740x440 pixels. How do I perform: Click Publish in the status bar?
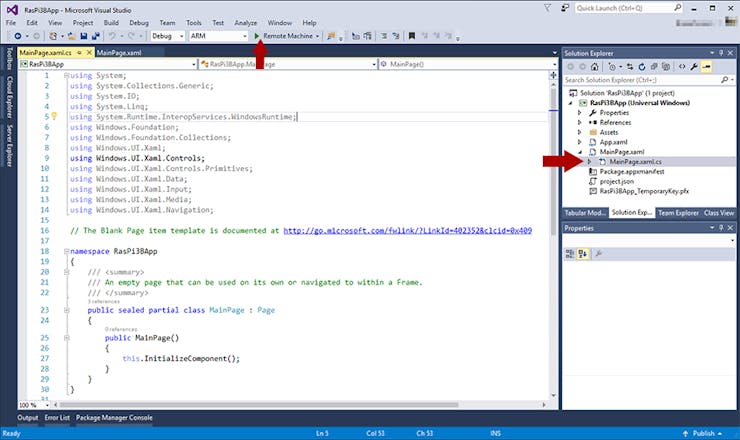tap(703, 433)
